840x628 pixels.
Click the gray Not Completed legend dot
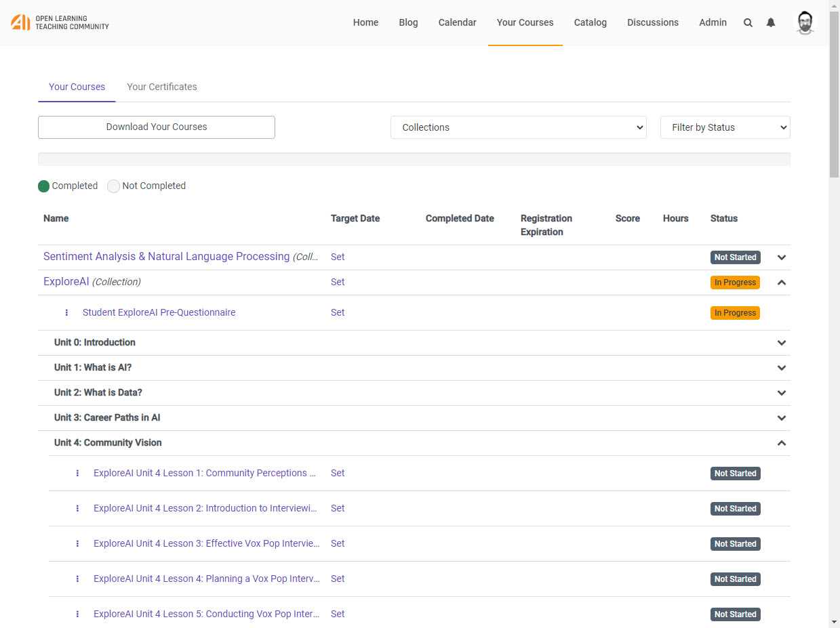[x=113, y=186]
